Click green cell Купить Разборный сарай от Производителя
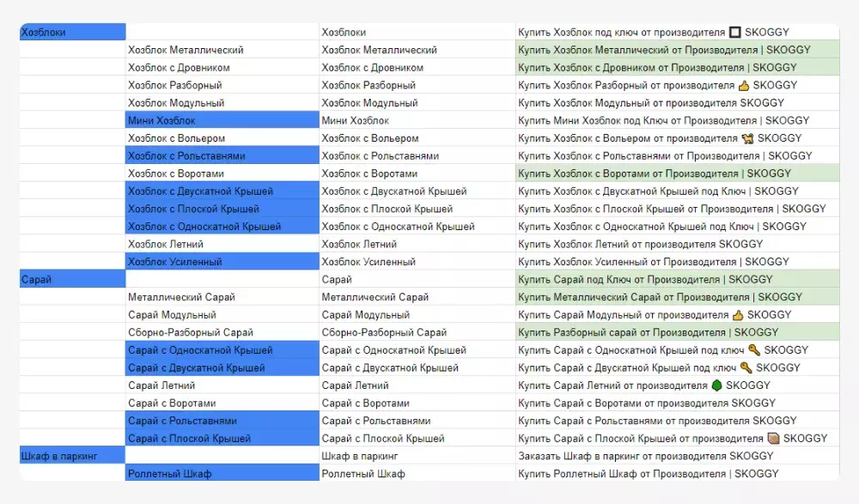This screenshot has height=504, width=859. 676,332
